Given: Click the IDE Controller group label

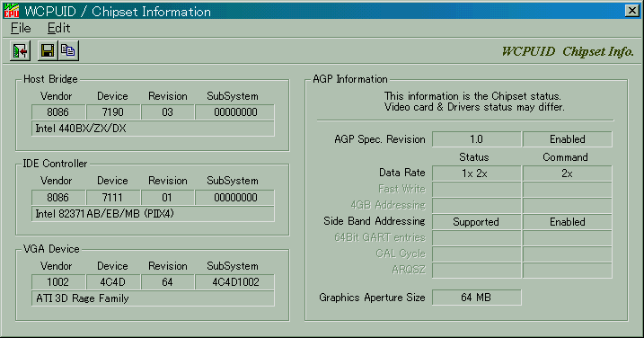Looking at the screenshot, I should pyautogui.click(x=55, y=164).
